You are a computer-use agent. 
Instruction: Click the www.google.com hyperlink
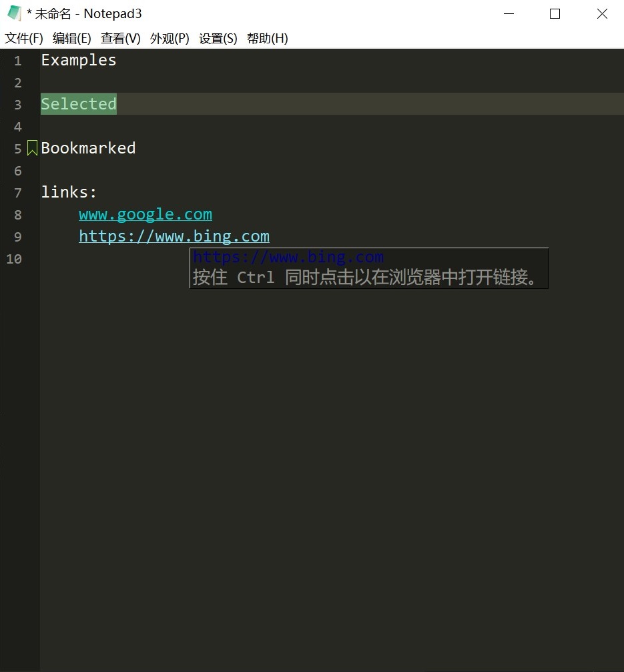[x=145, y=214]
